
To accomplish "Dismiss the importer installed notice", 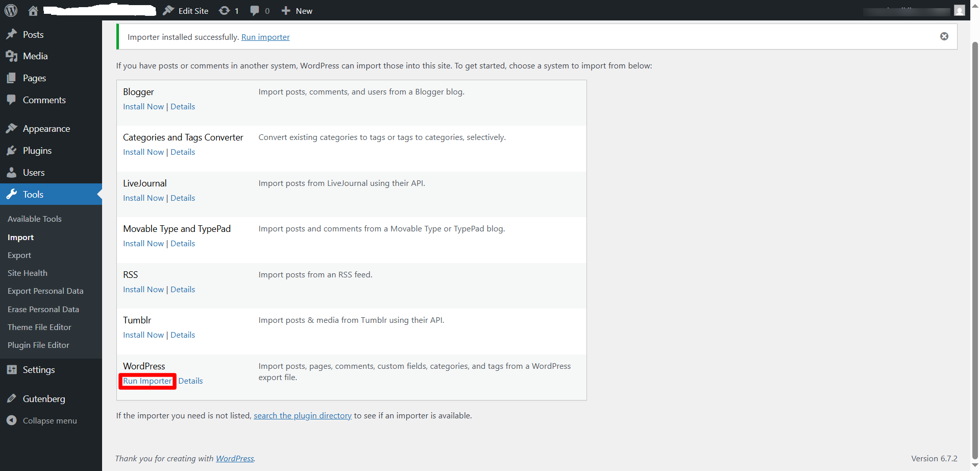I will (944, 36).
